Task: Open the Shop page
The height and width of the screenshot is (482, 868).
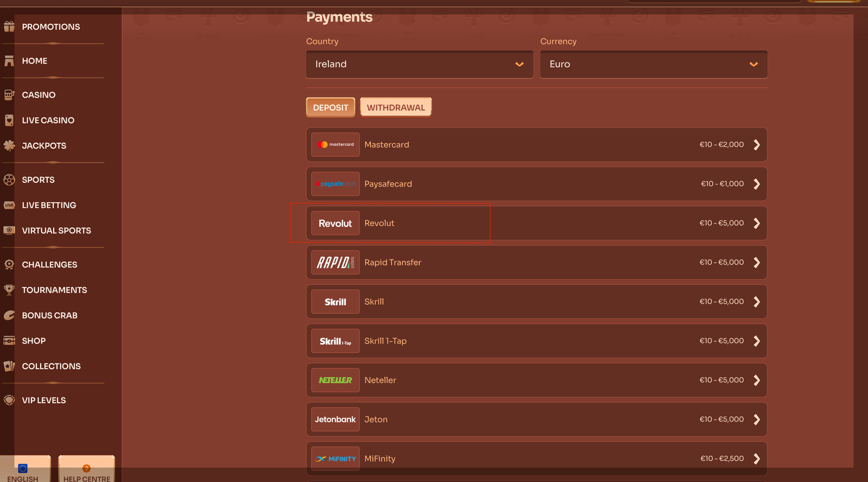Action: click(34, 341)
